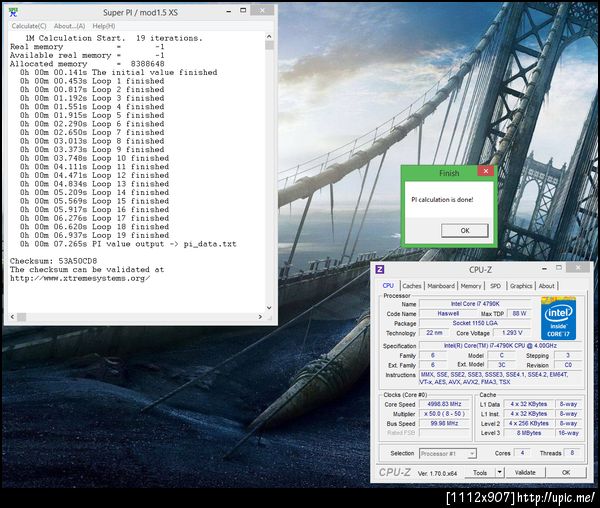This screenshot has height=508, width=600.
Task: Open the Help(H) menu in Super PI
Action: 104,26
